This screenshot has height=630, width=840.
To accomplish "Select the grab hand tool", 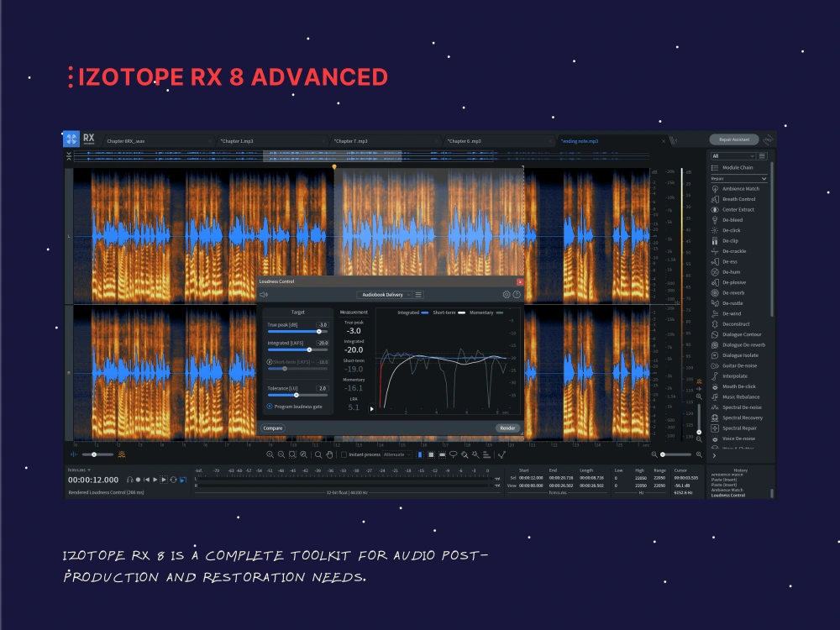I will tap(329, 454).
